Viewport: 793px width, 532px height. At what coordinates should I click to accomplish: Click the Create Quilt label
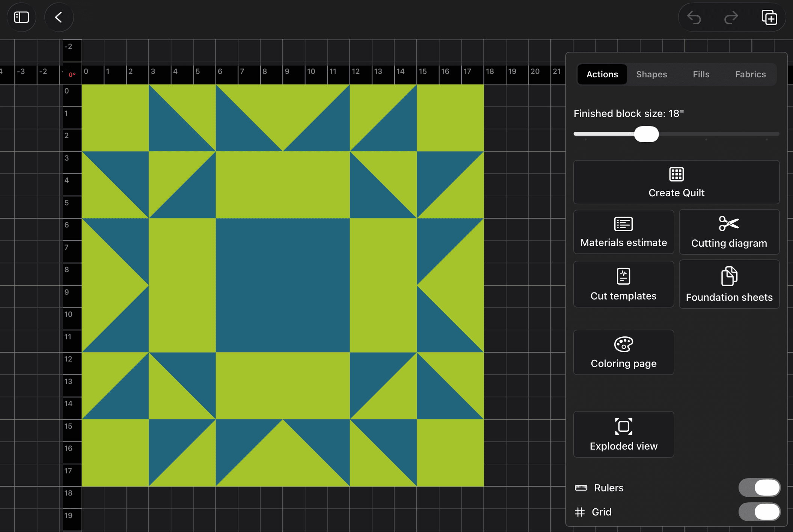(x=676, y=193)
